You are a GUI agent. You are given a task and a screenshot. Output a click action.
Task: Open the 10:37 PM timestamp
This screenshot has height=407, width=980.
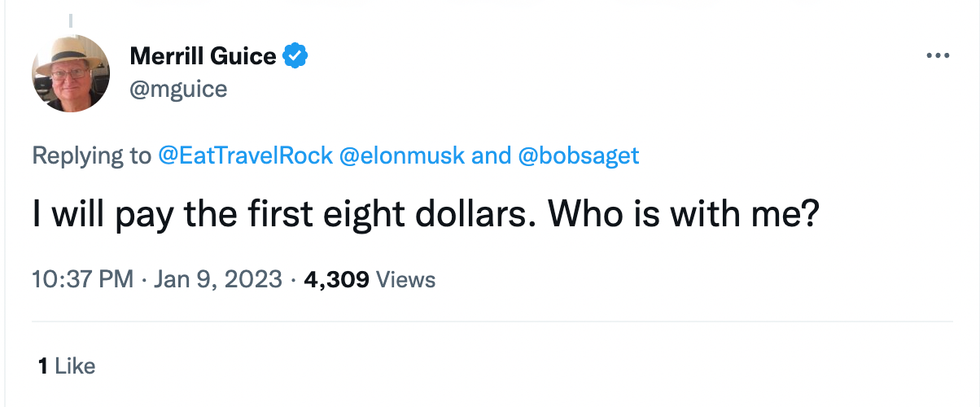83,279
